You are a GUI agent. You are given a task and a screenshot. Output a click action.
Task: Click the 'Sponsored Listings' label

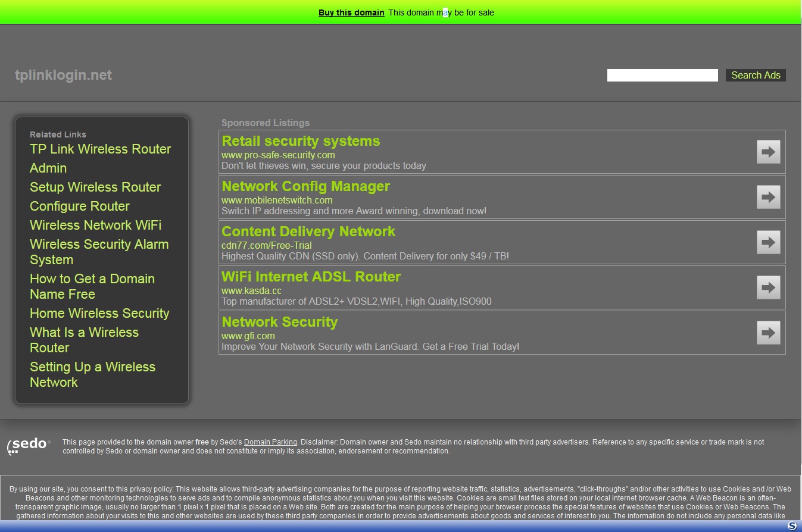tap(266, 123)
